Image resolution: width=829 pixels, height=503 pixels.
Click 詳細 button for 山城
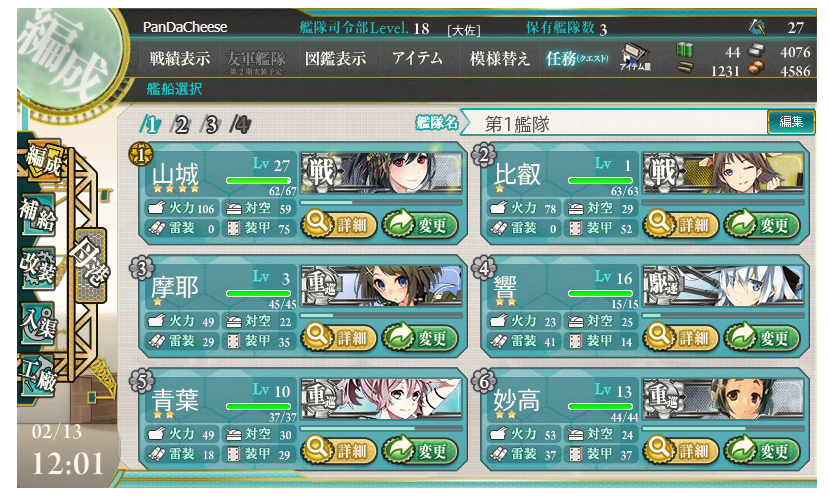click(x=338, y=224)
